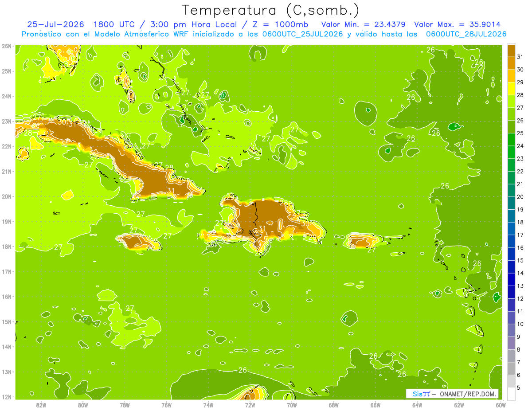Click the '78W' longitude axis label
Viewport: 532px width, 411px height.
pyautogui.click(x=125, y=405)
